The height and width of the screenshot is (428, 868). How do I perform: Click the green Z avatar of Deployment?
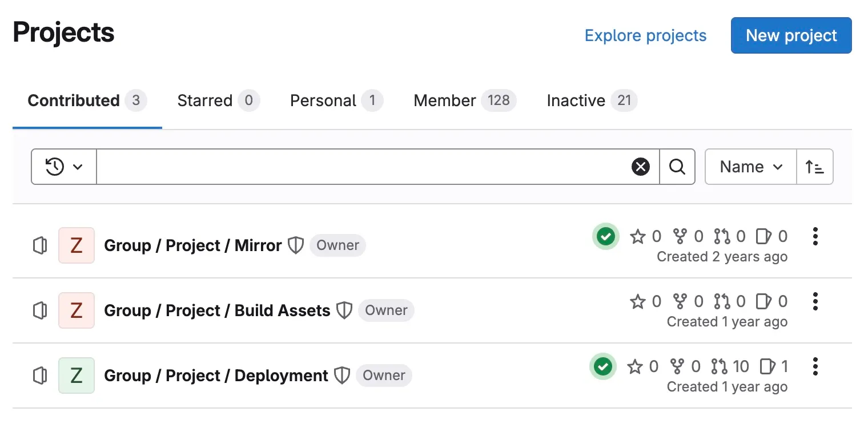[77, 375]
